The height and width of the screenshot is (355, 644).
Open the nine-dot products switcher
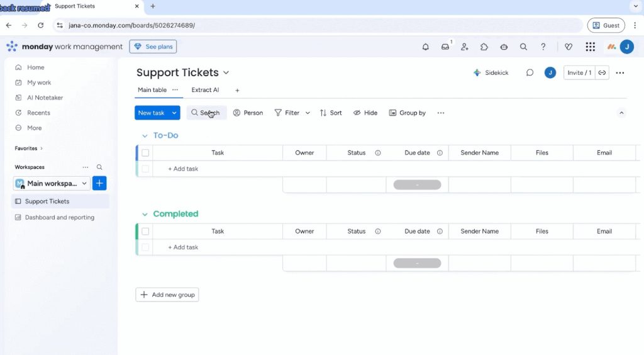tap(590, 47)
